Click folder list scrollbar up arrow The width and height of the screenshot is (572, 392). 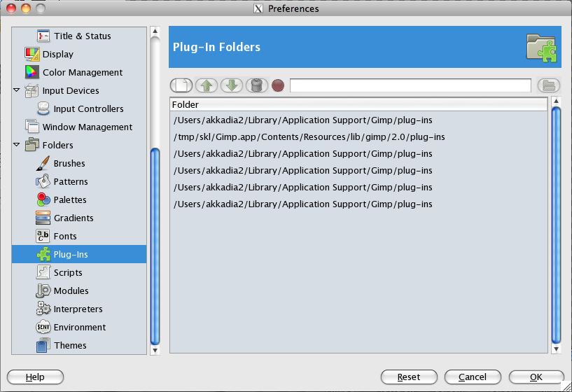556,101
